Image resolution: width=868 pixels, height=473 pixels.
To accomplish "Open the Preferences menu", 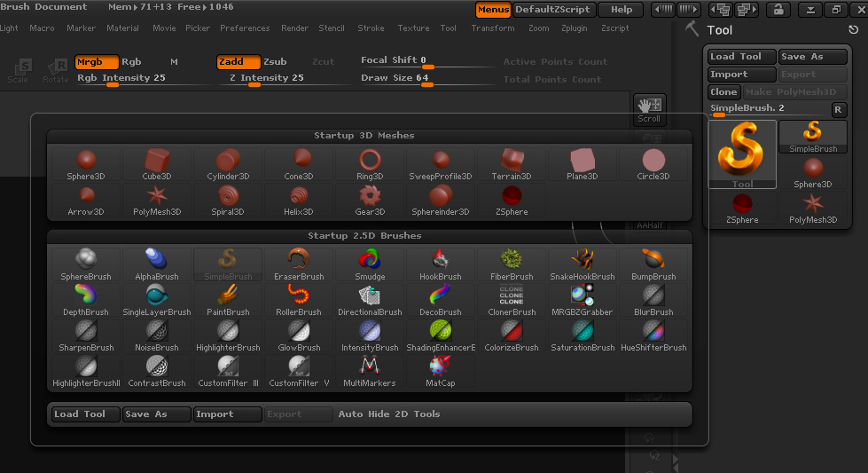I will pos(245,28).
